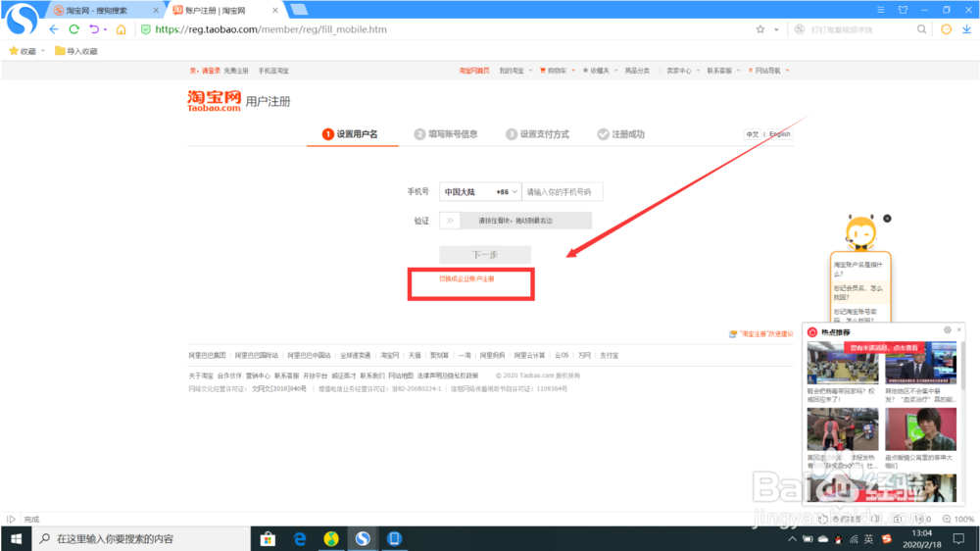Viewport: 980px width, 551px height.
Task: Open the yellow-green globe browser taskbar icon
Action: [x=331, y=538]
